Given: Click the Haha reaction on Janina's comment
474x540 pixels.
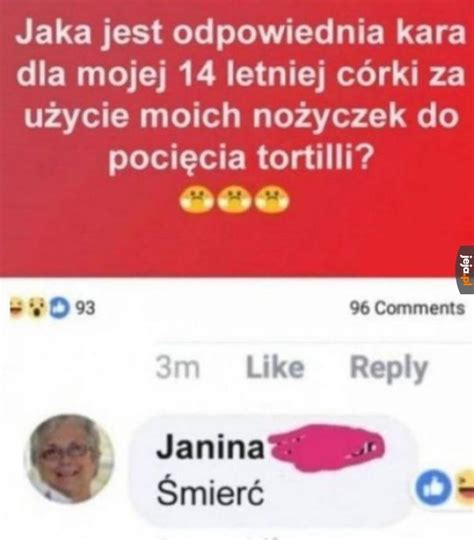Looking at the screenshot, I should (x=465, y=486).
